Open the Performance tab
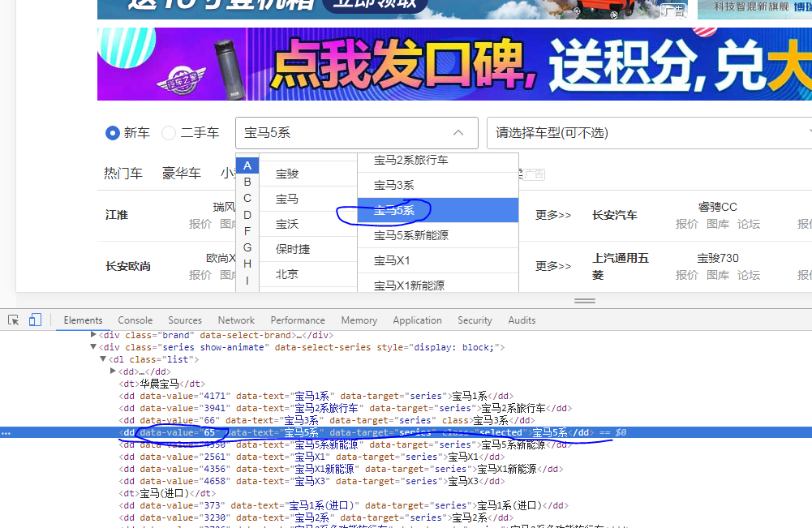 pos(298,320)
